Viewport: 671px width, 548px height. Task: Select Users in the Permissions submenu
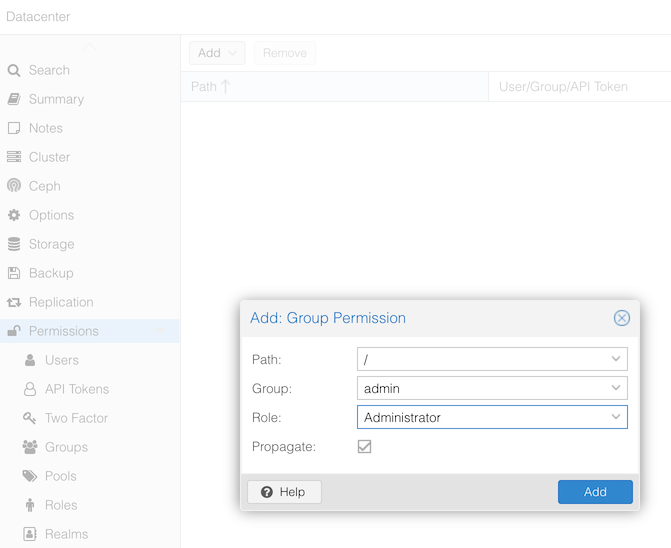(61, 360)
